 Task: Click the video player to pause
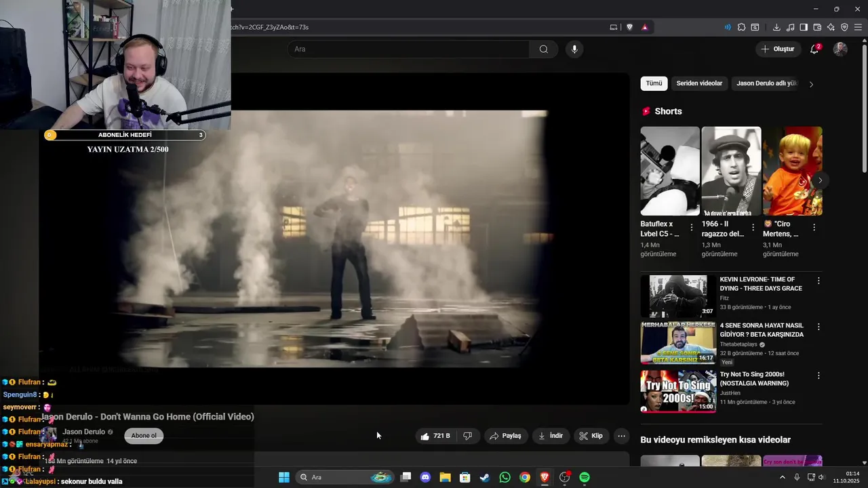(334, 239)
